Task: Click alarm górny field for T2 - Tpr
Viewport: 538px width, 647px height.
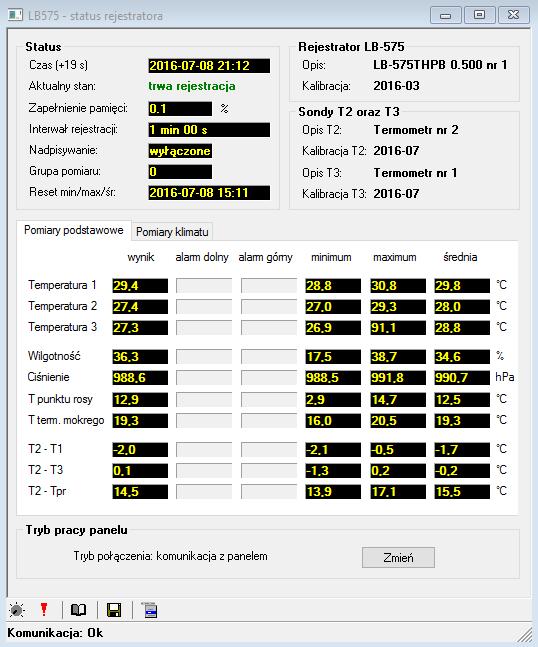Action: (x=269, y=491)
